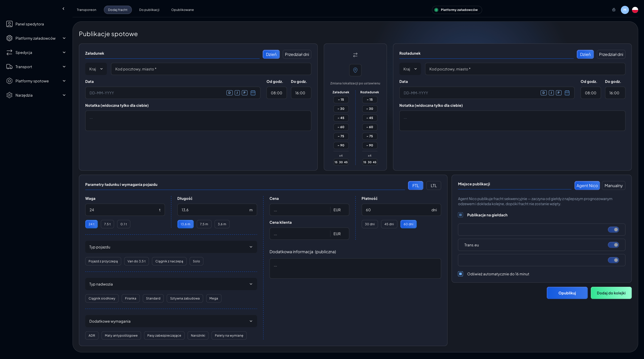
Task: Switch the toggle above Trans.eu row
Action: pyautogui.click(x=613, y=230)
